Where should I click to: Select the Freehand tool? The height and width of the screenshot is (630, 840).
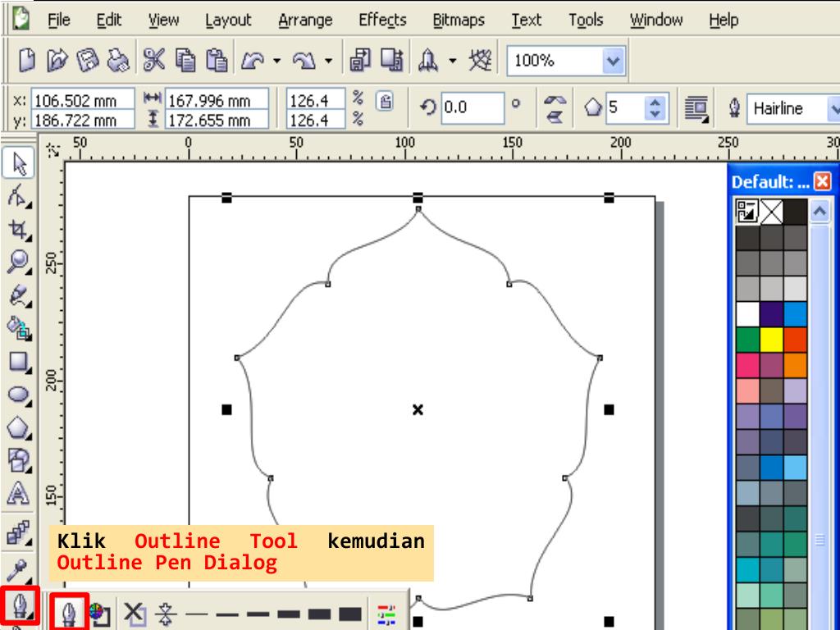tap(19, 295)
